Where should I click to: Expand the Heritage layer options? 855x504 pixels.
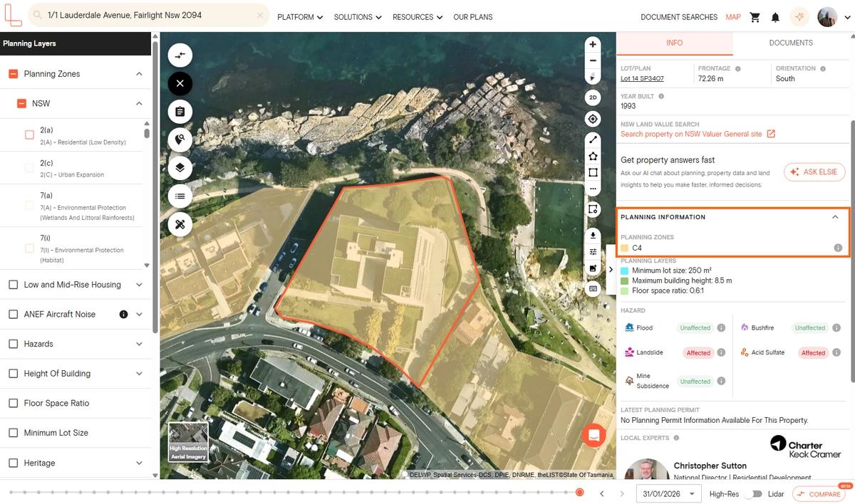[x=139, y=463]
